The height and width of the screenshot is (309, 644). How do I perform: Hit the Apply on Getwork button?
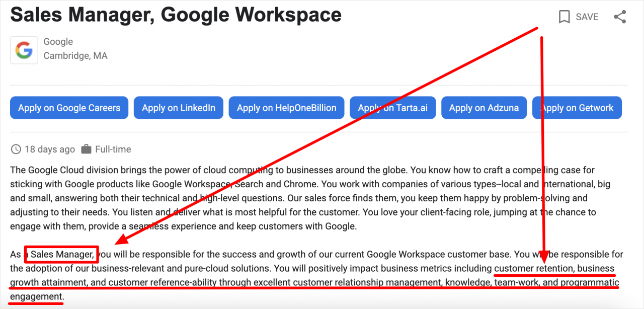tap(577, 108)
